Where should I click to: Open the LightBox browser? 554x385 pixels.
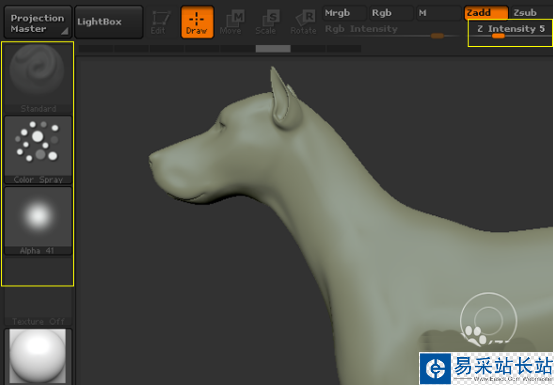[109, 22]
